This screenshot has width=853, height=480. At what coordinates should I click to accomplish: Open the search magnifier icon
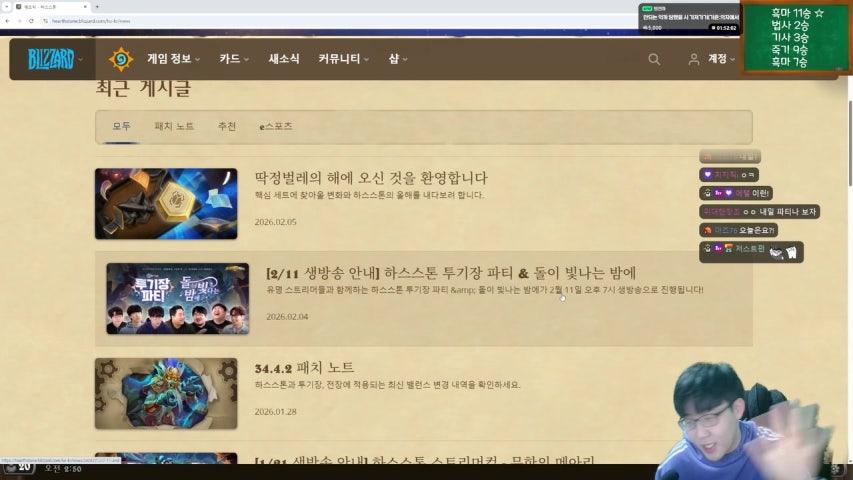coord(654,59)
